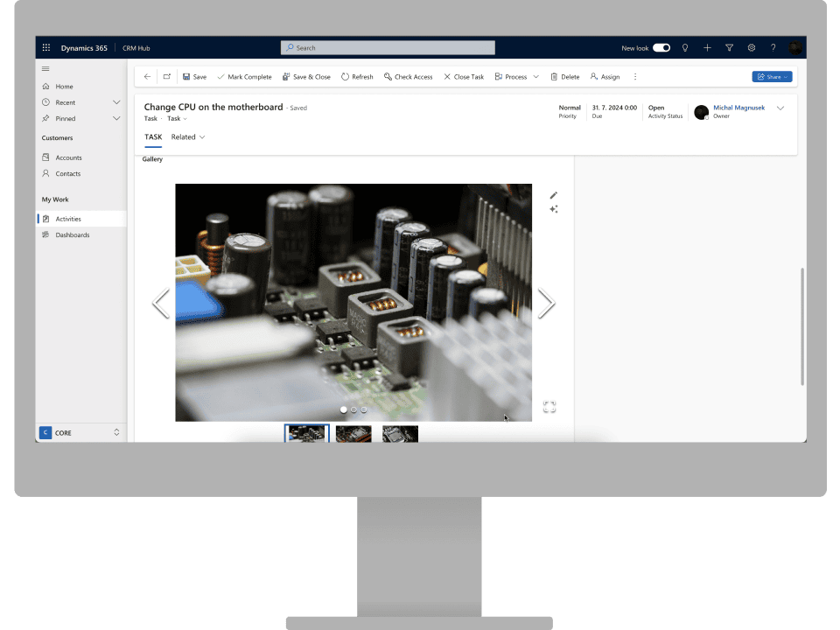The width and height of the screenshot is (840, 630).
Task: Open owner Michal Magnusek link
Action: [x=738, y=108]
